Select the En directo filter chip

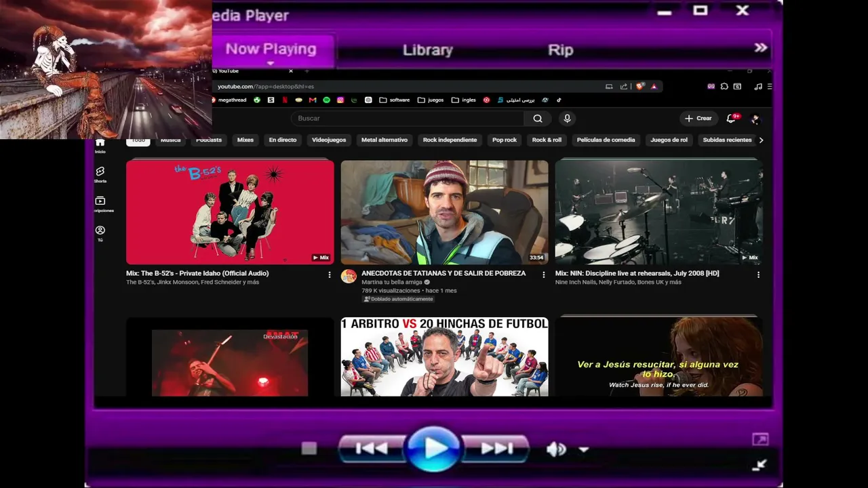(x=283, y=140)
